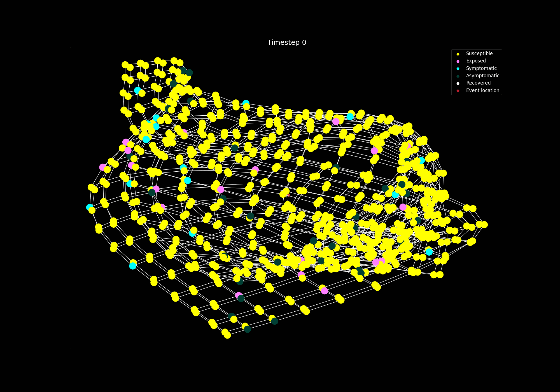The image size is (560, 392).
Task: Click the small red event location node
Action: pos(289,195)
